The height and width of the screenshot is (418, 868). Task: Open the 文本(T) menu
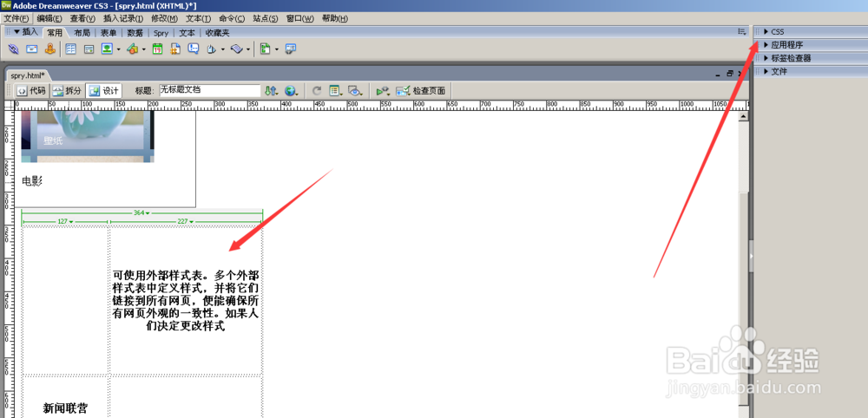pyautogui.click(x=198, y=19)
